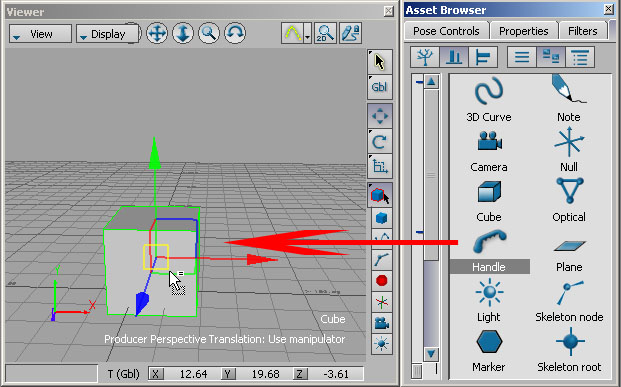The width and height of the screenshot is (621, 387).
Task: Toggle the light visibility icon
Action: point(382,344)
